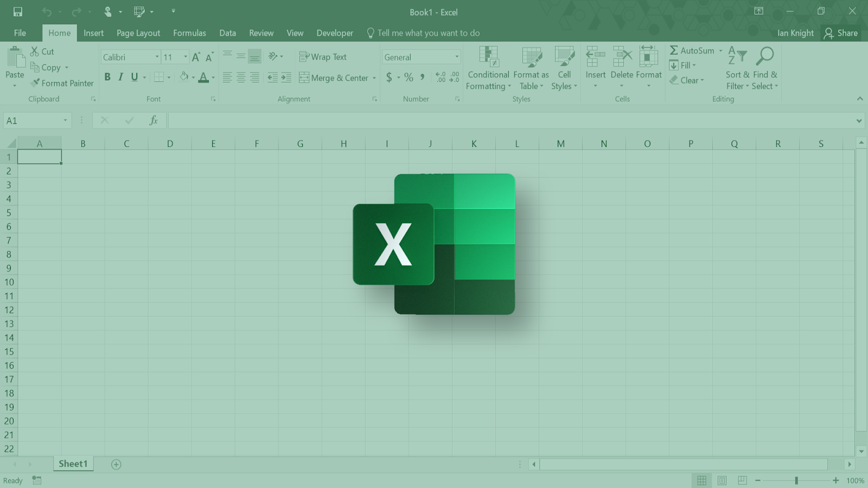Redo the last action
The image size is (868, 488).
point(76,11)
